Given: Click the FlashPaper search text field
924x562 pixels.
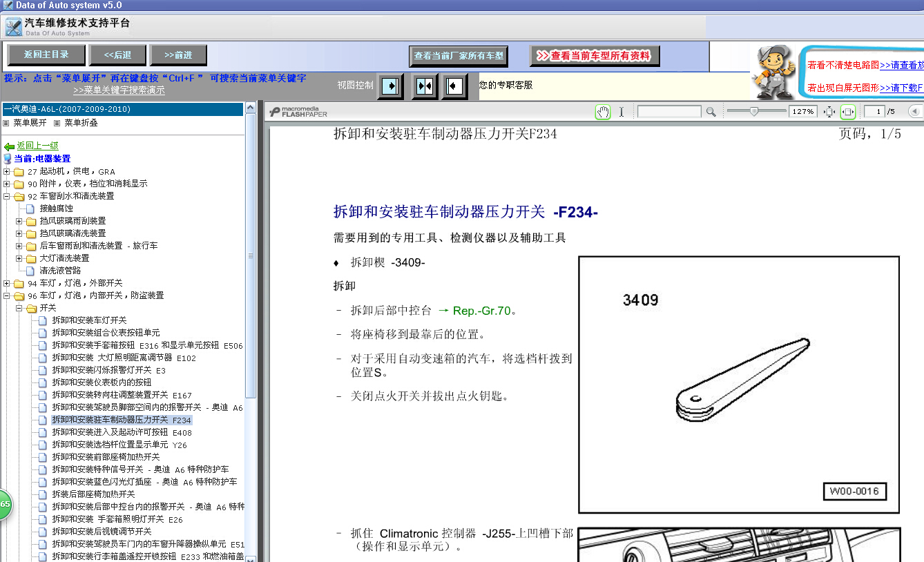Looking at the screenshot, I should click(669, 112).
